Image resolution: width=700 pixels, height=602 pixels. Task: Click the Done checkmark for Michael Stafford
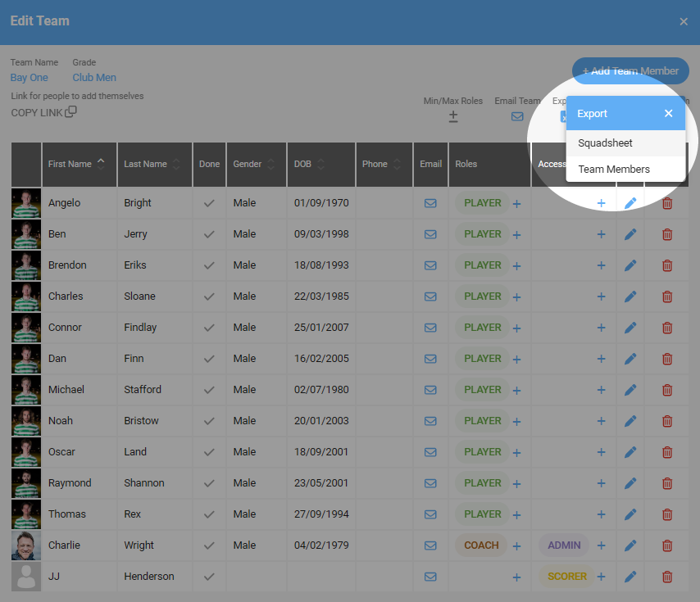click(x=209, y=390)
